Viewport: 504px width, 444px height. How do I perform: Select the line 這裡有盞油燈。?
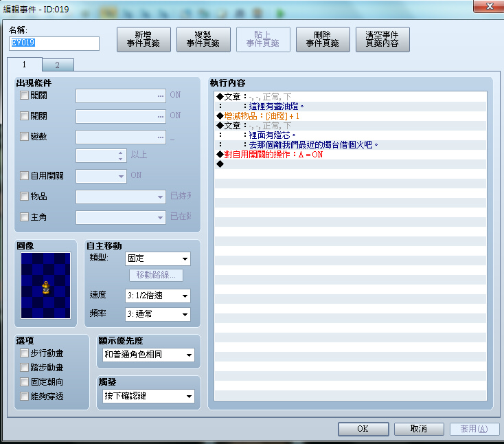coord(350,107)
